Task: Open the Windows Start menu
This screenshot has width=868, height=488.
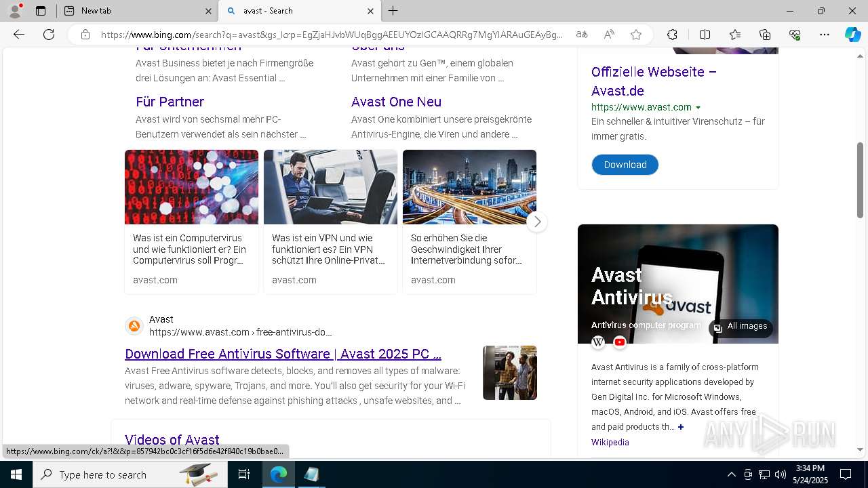Action: click(16, 474)
